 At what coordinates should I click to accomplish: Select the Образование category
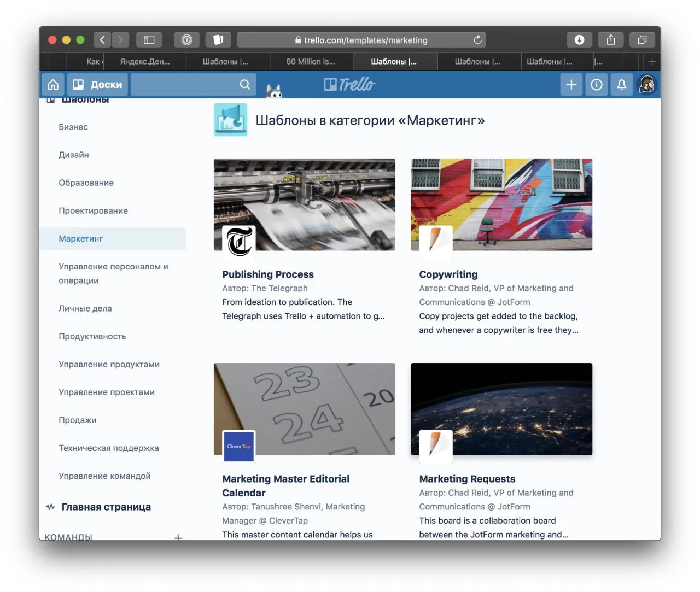[86, 183]
